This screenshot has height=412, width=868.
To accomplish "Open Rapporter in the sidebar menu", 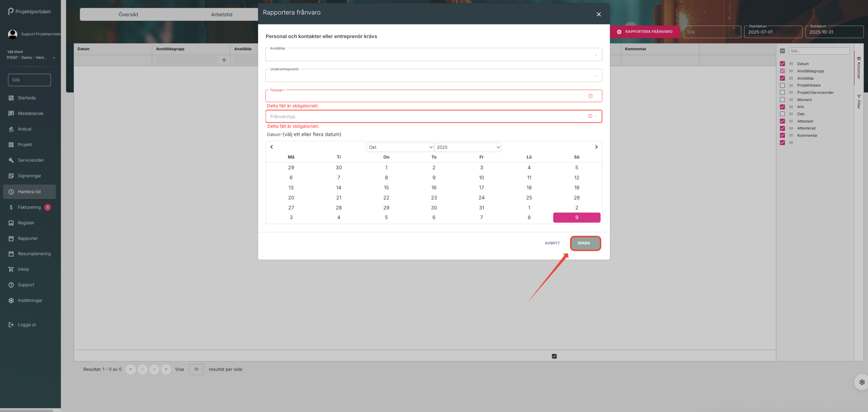I will [x=28, y=238].
